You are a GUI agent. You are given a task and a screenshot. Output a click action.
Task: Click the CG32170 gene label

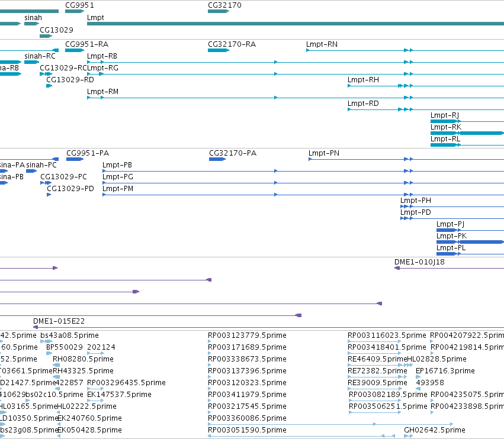(x=224, y=5)
